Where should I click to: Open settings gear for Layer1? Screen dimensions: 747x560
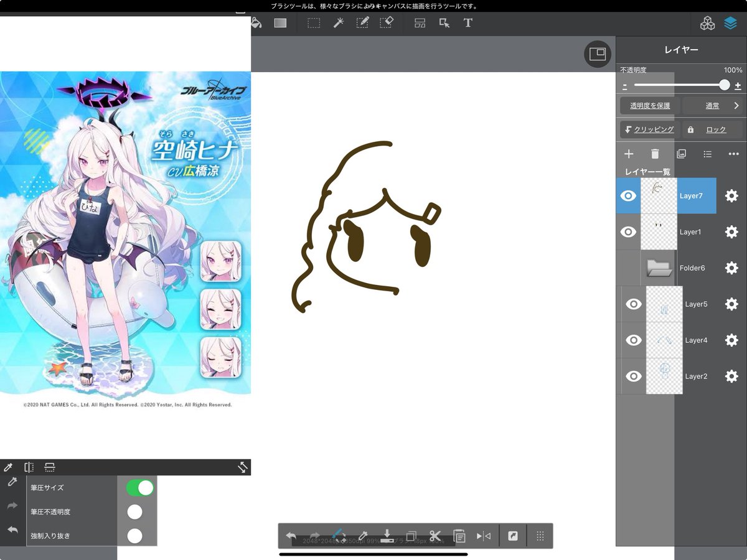click(731, 231)
